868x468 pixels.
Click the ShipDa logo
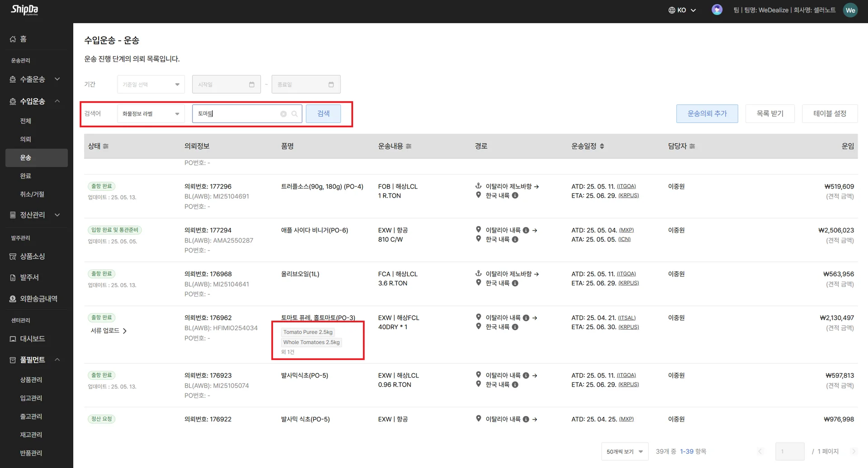coord(24,10)
